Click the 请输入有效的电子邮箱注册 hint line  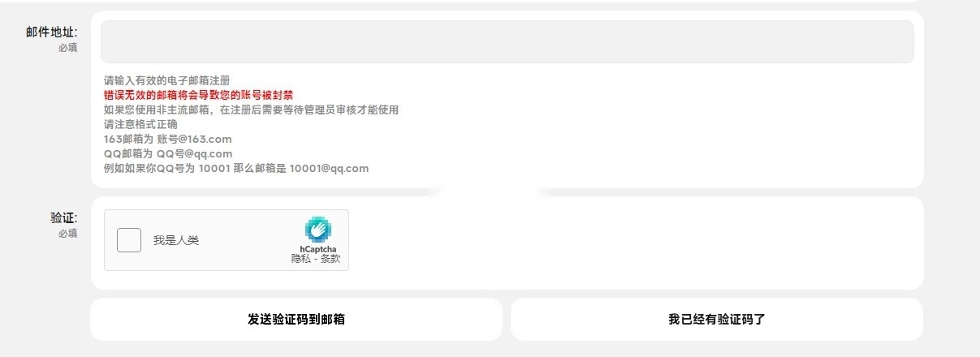[x=167, y=80]
